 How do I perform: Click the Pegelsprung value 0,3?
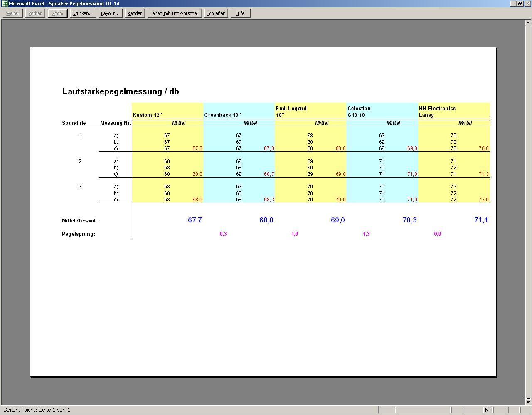pos(223,234)
